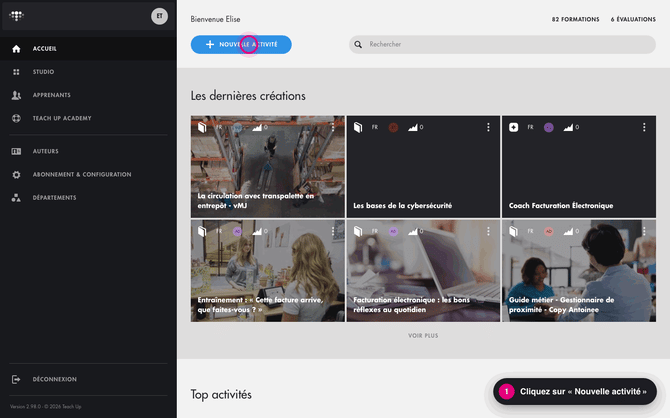This screenshot has height=418, width=670.
Task: Open Guide métier Gestionnaire de proximité card
Action: 579,271
